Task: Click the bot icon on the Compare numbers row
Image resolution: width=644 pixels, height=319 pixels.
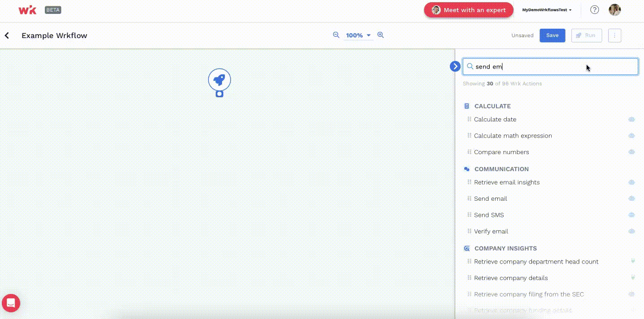Action: (x=632, y=152)
